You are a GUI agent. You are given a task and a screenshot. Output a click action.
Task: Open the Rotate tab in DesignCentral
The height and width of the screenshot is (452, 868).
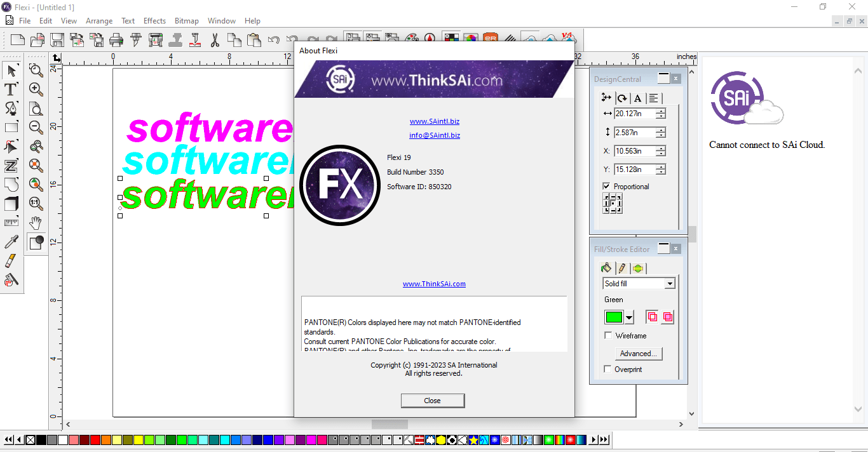(x=622, y=98)
